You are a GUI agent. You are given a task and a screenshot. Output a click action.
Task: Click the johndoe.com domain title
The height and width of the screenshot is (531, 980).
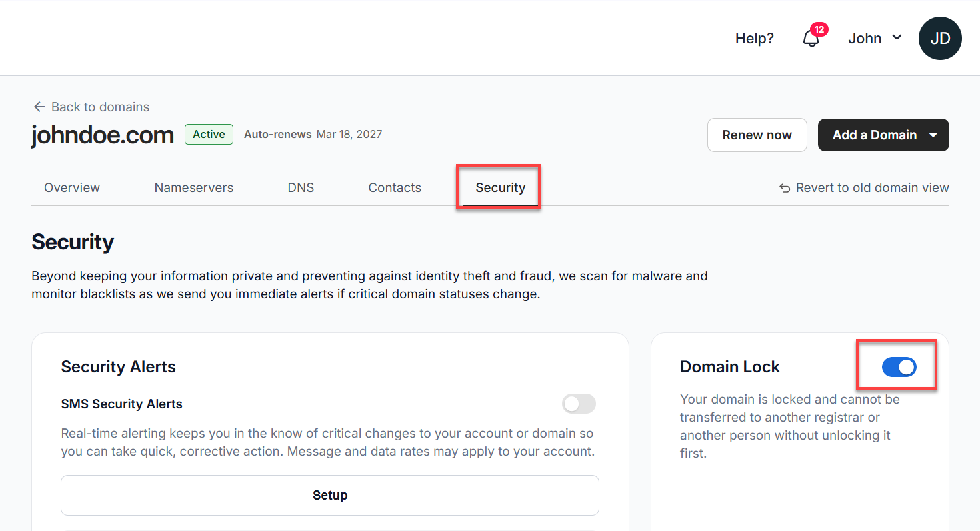coord(103,135)
